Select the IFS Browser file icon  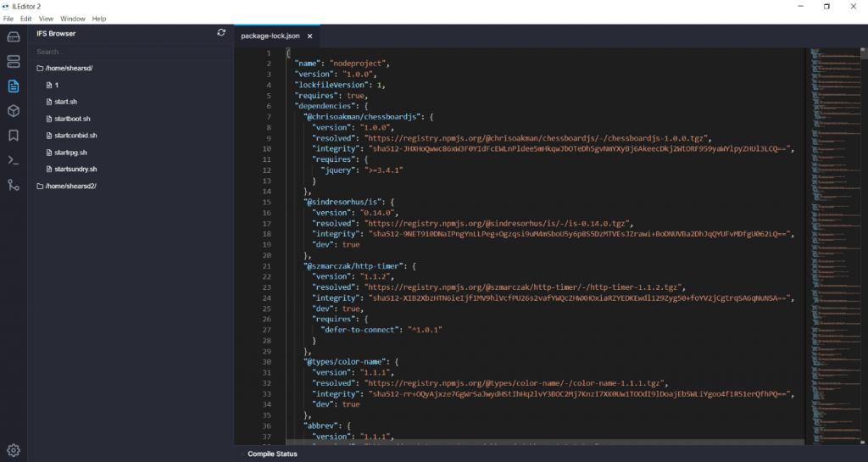pos(13,86)
